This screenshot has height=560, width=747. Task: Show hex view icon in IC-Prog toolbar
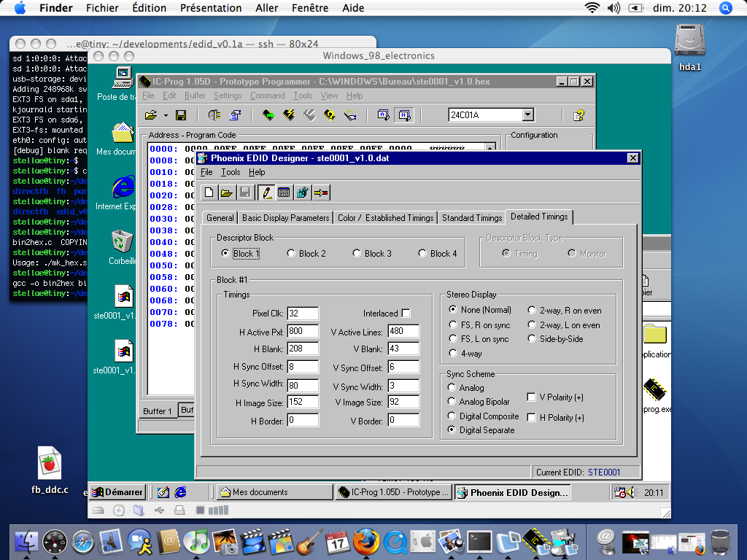pyautogui.click(x=404, y=115)
